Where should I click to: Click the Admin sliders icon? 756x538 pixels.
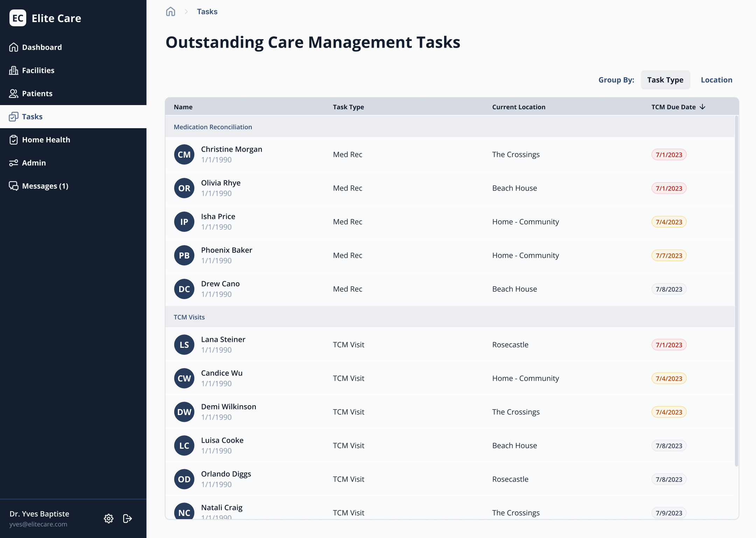(x=13, y=163)
